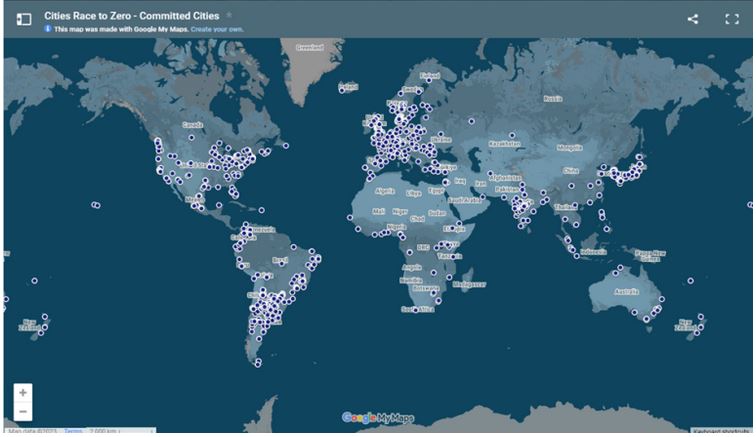The width and height of the screenshot is (756, 437).
Task: Click the Canada label on the map
Action: click(193, 125)
